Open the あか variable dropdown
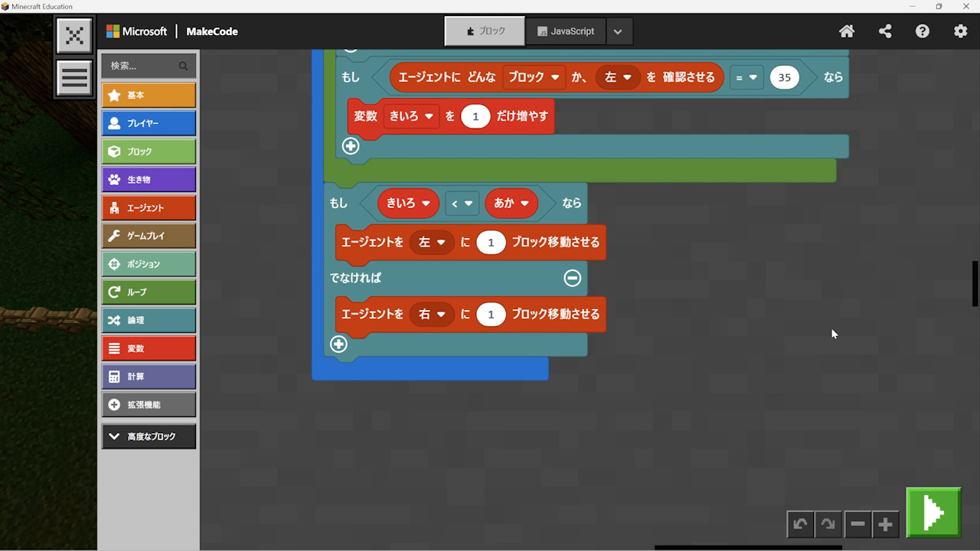The width and height of the screenshot is (980, 551). (x=524, y=204)
